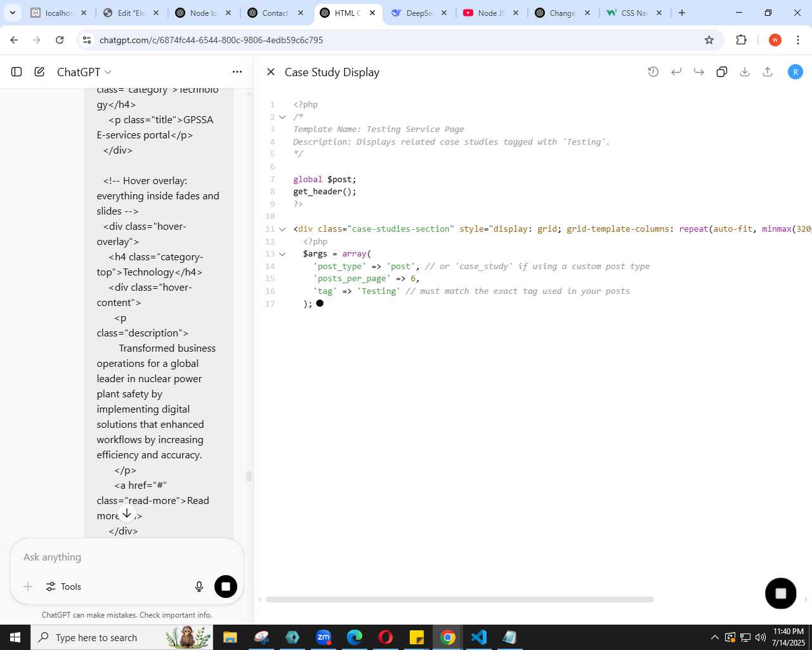Collapse code fold at line 2
Screen dimensions: 812x650
click(282, 117)
